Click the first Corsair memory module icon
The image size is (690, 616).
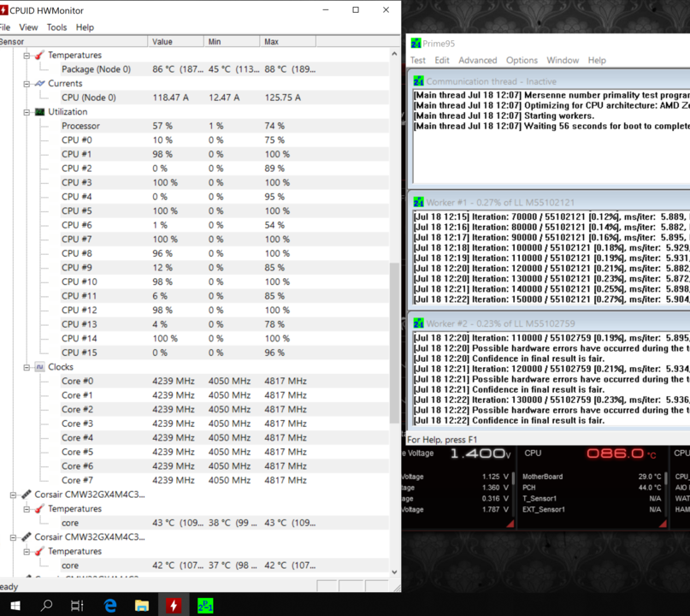pos(27,495)
